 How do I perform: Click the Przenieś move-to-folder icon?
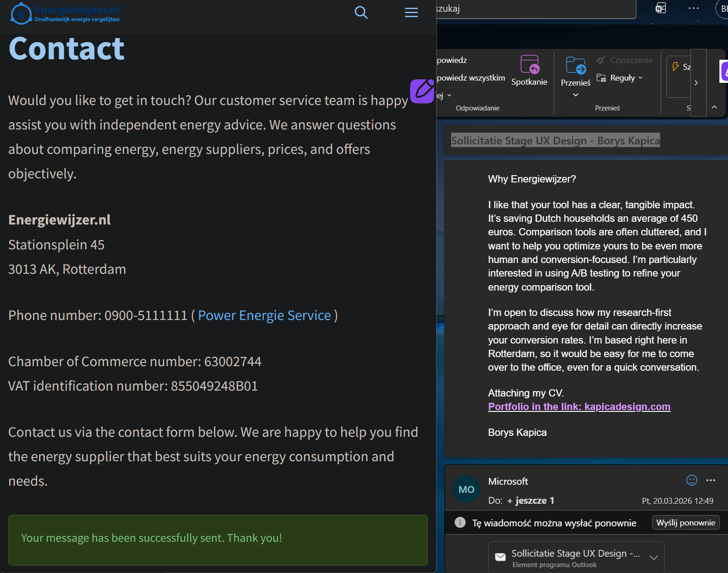576,66
